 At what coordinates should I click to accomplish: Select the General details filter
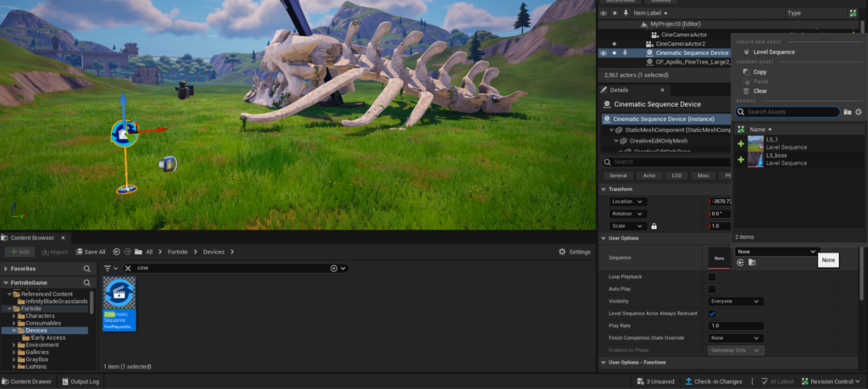618,175
